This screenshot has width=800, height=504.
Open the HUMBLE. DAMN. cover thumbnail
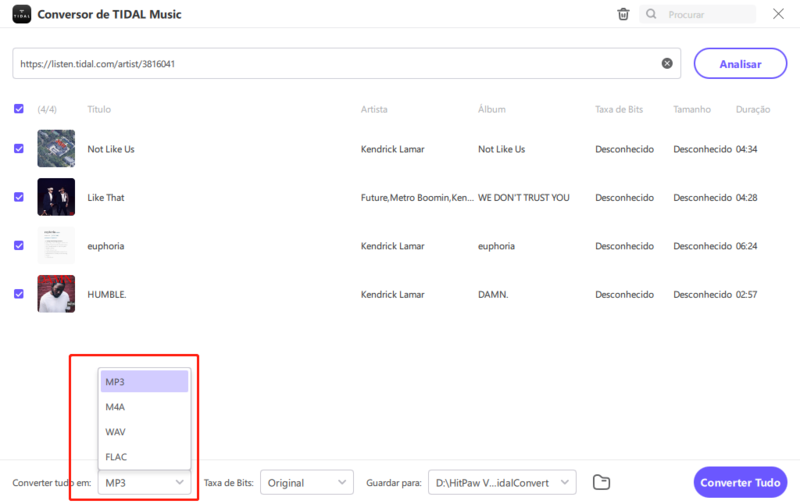[56, 294]
